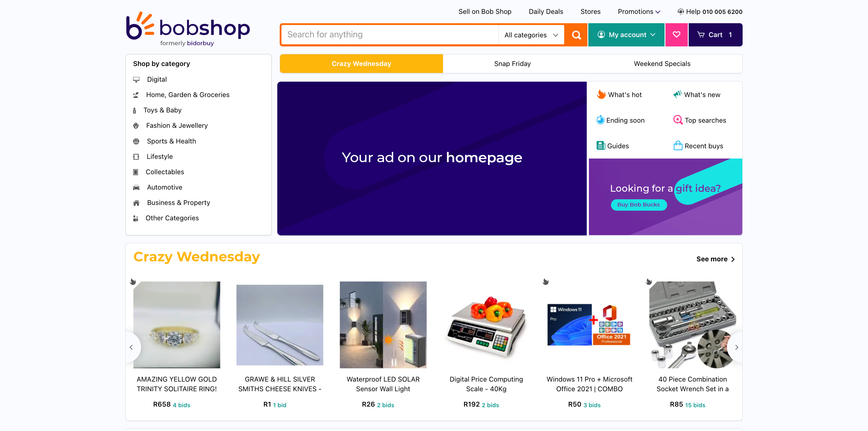Open the Ending soon timer icon
868x431 pixels.
point(600,120)
